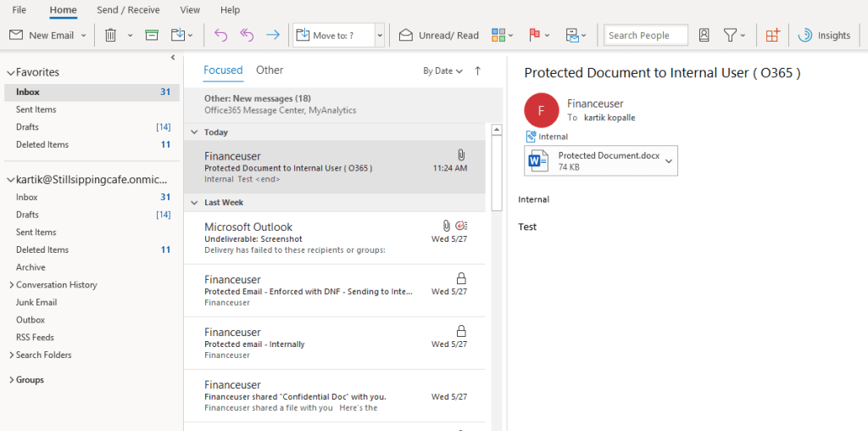Reply using the single purple arrow
Image resolution: width=868 pixels, height=431 pixels.
click(x=220, y=36)
